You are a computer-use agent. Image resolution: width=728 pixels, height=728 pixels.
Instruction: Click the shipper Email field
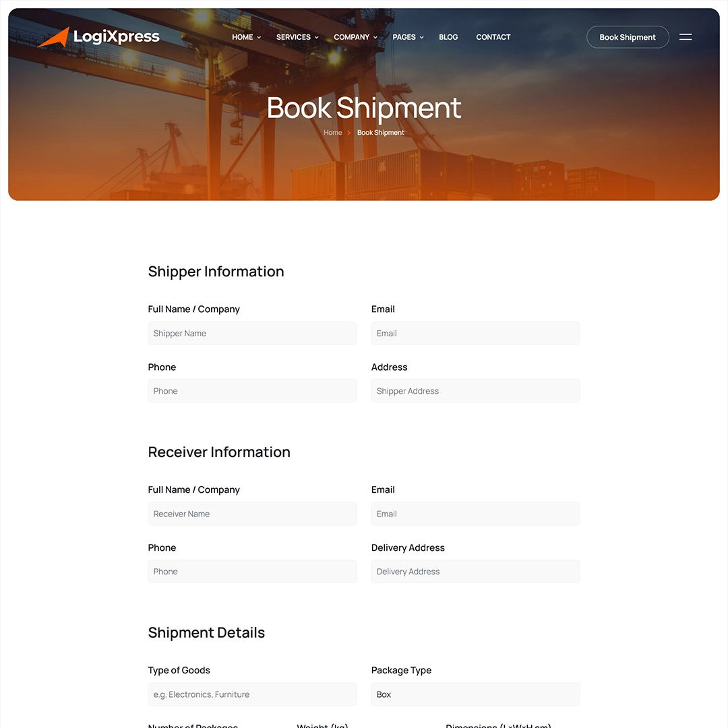[x=475, y=333]
